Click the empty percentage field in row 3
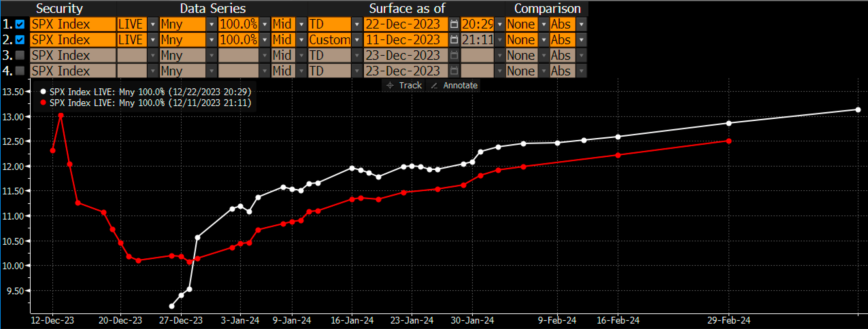 [238, 55]
